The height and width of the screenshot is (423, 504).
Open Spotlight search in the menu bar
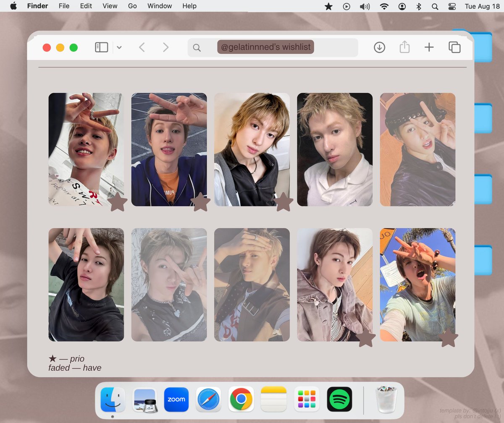435,6
